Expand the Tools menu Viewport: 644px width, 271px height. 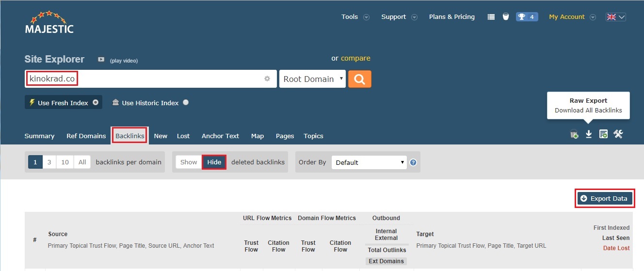(355, 17)
